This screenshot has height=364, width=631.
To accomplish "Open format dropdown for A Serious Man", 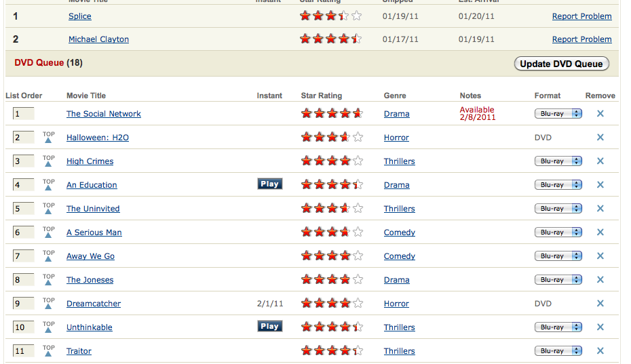I will click(x=558, y=232).
